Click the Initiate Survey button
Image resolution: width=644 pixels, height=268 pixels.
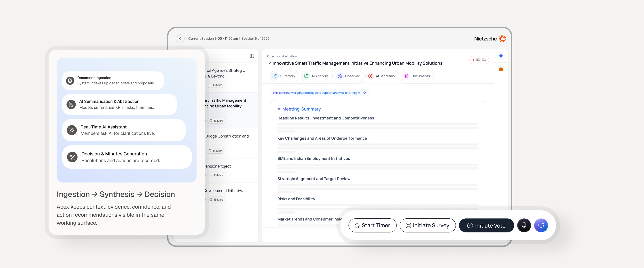pyautogui.click(x=428, y=225)
